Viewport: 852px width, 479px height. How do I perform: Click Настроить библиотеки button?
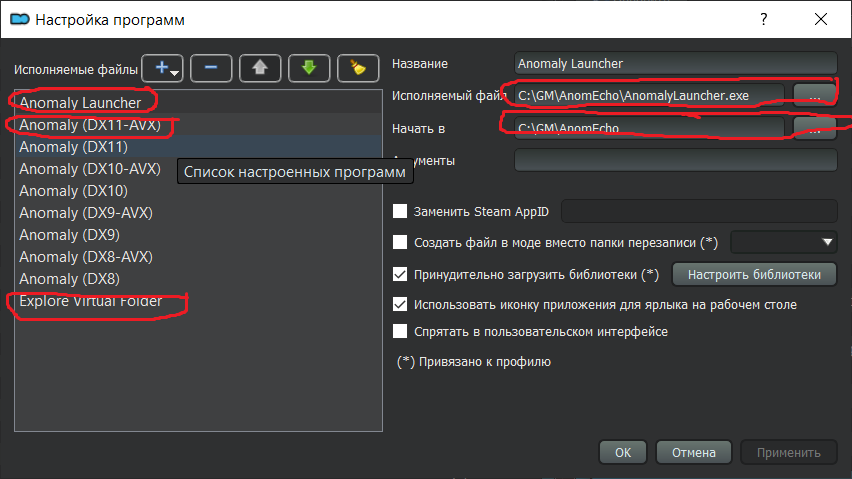pyautogui.click(x=754, y=274)
